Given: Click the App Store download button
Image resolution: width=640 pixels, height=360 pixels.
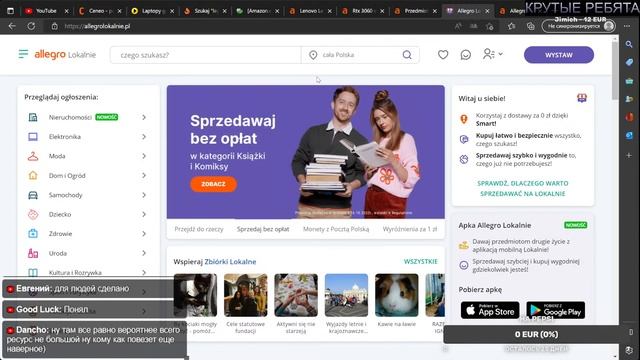Looking at the screenshot, I should [x=490, y=310].
